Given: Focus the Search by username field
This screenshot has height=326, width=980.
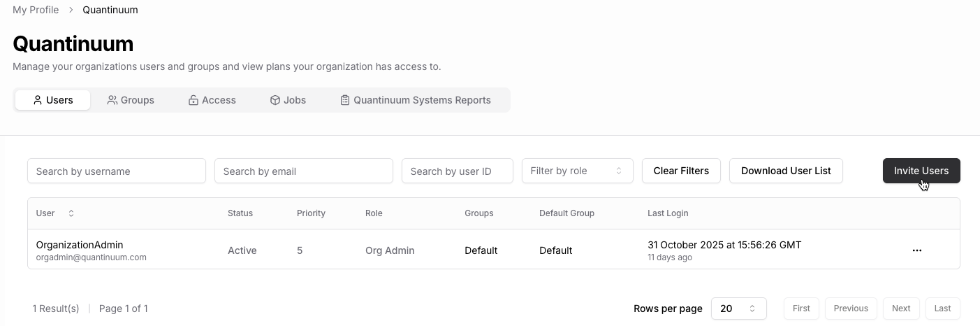Looking at the screenshot, I should point(117,171).
